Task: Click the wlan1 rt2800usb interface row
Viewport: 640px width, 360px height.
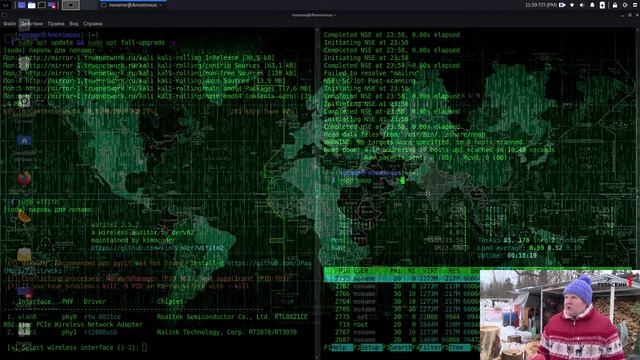Action: pos(152,332)
